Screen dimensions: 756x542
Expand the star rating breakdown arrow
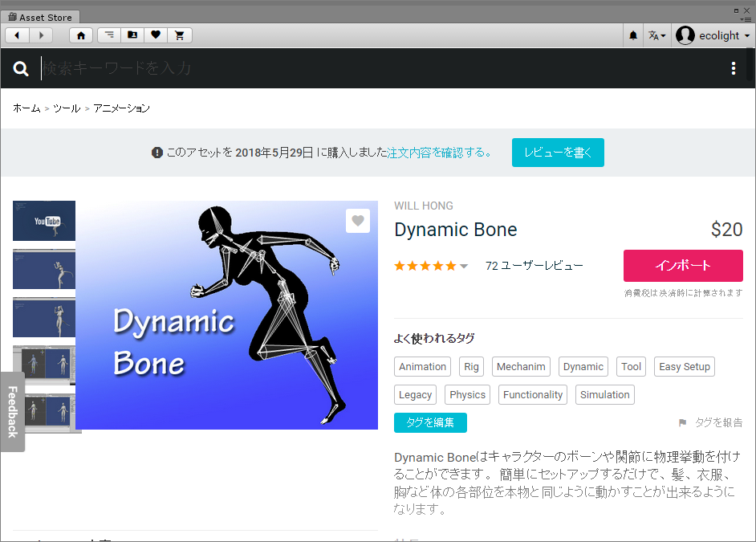coord(463,266)
